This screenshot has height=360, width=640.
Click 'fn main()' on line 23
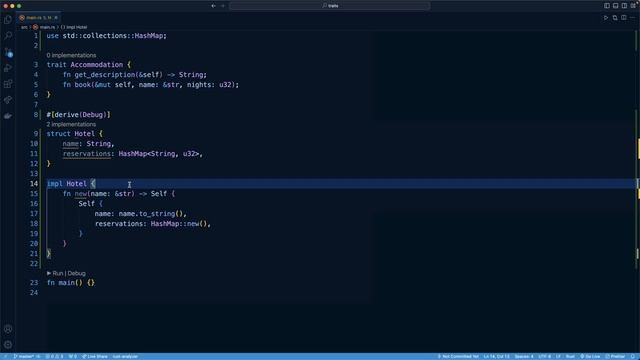point(64,283)
